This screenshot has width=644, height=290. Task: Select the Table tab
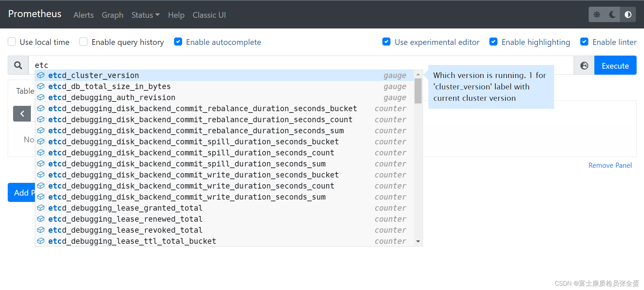click(x=25, y=91)
